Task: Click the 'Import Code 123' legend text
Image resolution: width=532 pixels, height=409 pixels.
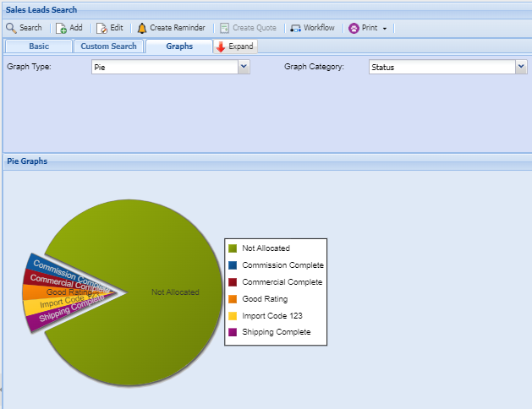Action: point(272,316)
